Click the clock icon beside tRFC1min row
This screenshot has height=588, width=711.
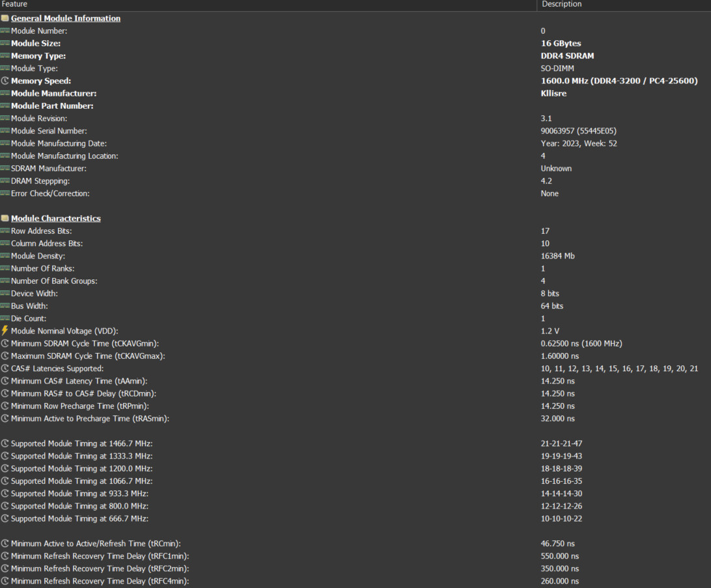point(5,556)
